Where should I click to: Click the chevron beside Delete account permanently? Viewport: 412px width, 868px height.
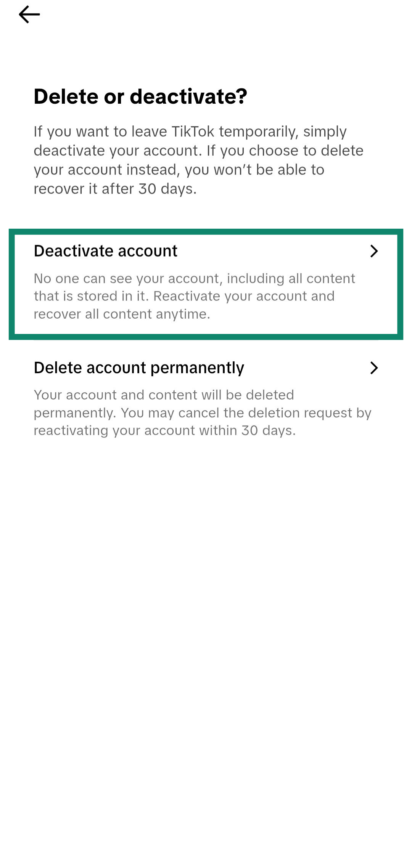tap(375, 368)
